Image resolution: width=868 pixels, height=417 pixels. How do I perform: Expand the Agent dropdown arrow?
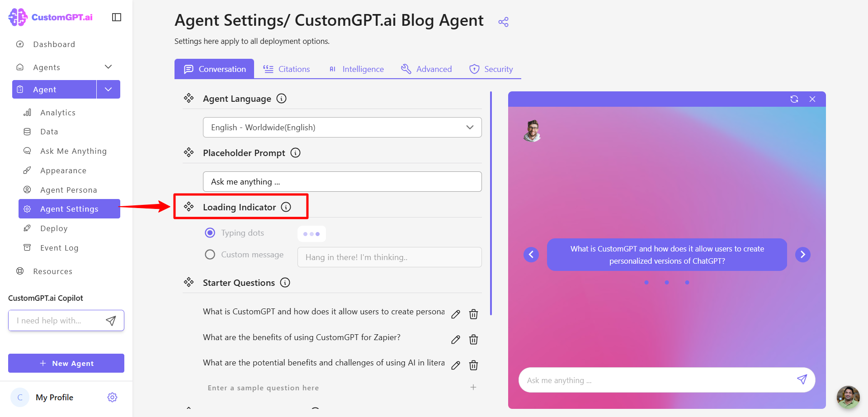(x=108, y=90)
